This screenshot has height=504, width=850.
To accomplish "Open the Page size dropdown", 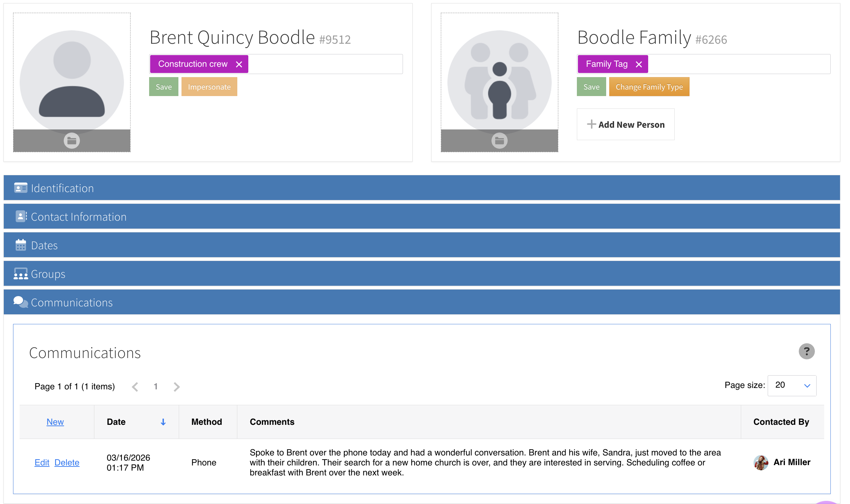I will (791, 386).
